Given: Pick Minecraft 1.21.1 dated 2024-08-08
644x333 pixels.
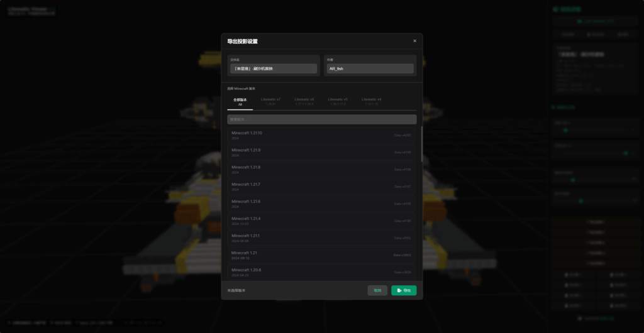Looking at the screenshot, I should pos(321,237).
